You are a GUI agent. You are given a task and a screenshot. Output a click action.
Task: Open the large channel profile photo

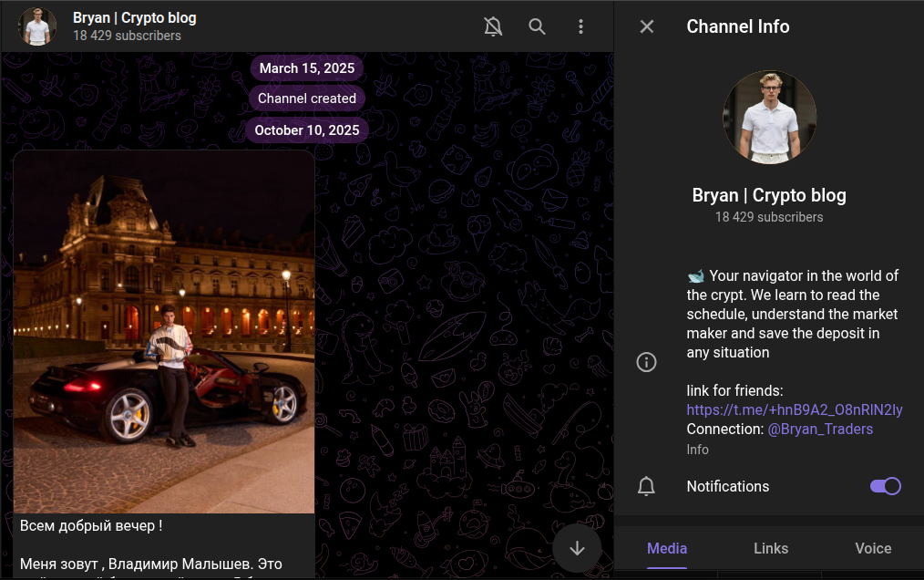[x=769, y=118]
